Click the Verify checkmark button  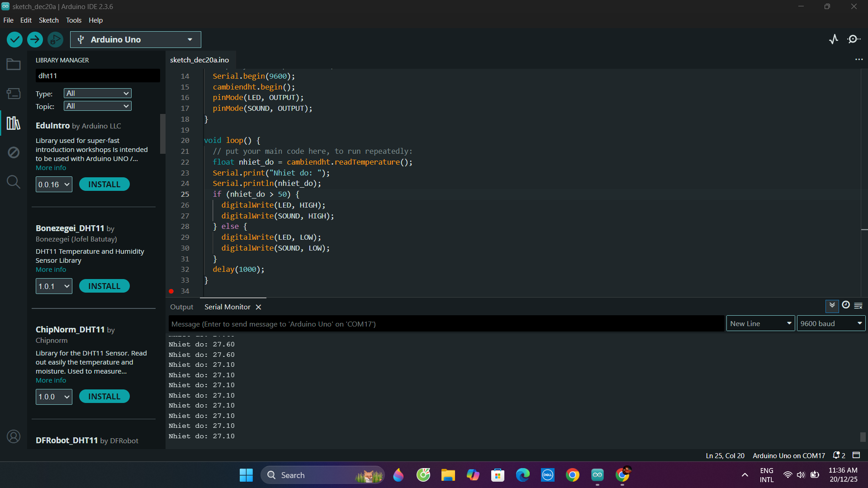[14, 40]
